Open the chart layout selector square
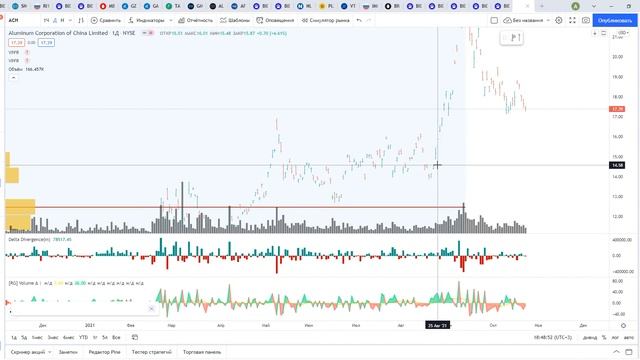640x360 pixels. point(494,20)
